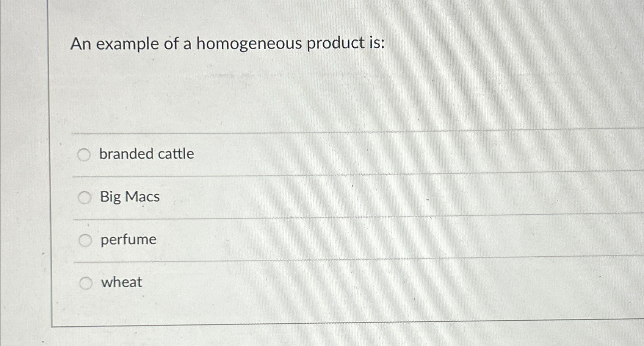Click the selector circle beside Big Macs

click(85, 197)
